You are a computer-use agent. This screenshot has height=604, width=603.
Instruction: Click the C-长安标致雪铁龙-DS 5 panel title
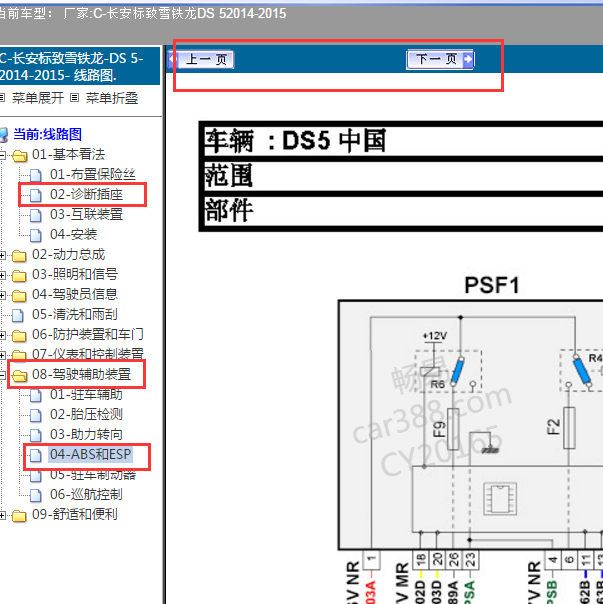[72, 66]
